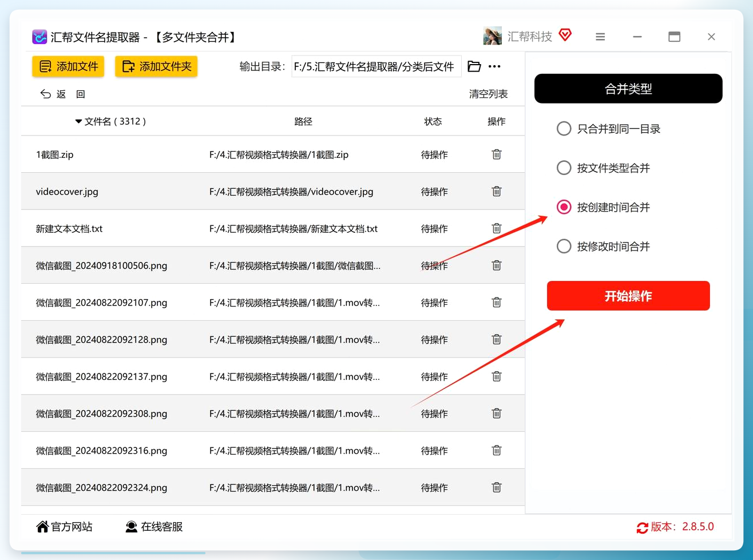Delete row 微信截图_20240918100506.png via trash icon
Image resolution: width=753 pixels, height=560 pixels.
(x=497, y=265)
